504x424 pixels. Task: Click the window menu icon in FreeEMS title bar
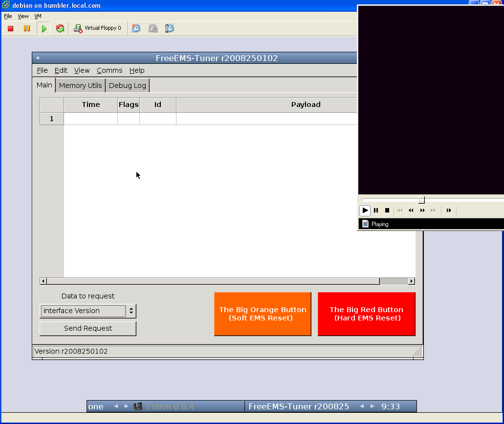click(x=38, y=58)
